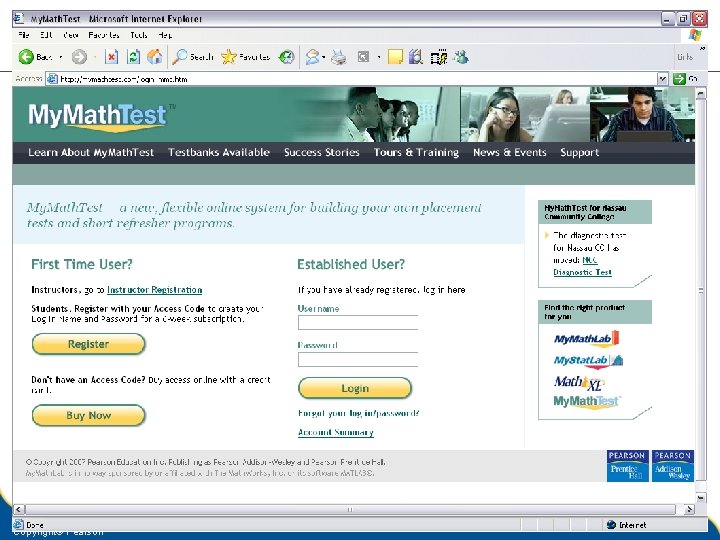The height and width of the screenshot is (540, 720).
Task: Open Tours & Training navigation tab
Action: pos(416,152)
